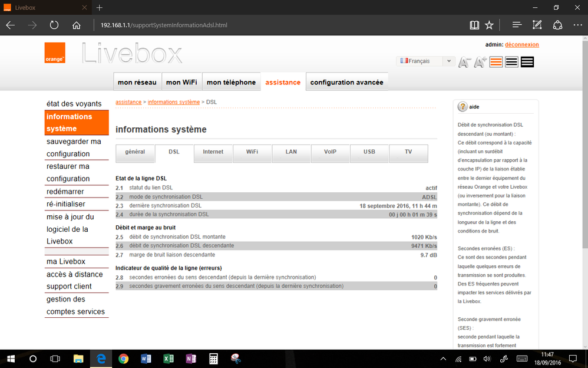Select the orange contrast theme icon
Viewport: 588px width, 368px height.
pyautogui.click(x=495, y=62)
